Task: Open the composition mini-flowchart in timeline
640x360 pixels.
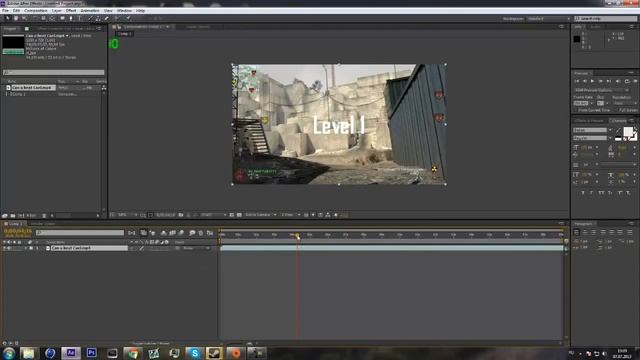Action: 131,233
